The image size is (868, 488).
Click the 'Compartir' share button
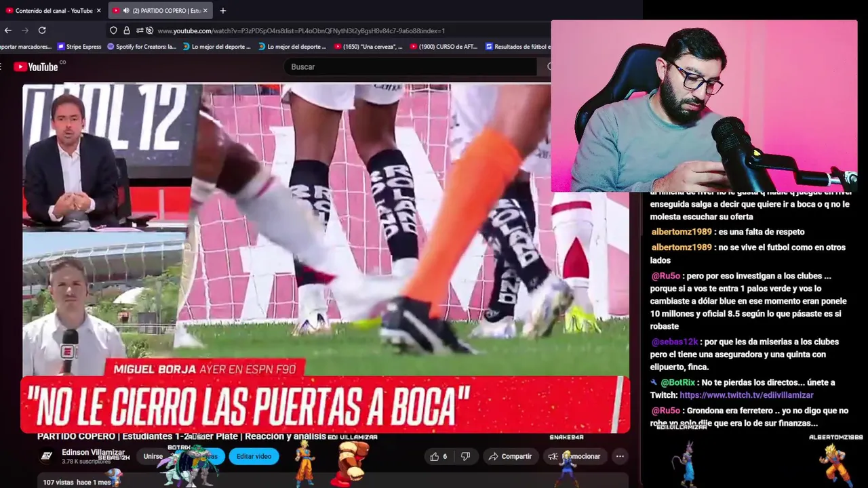point(509,456)
